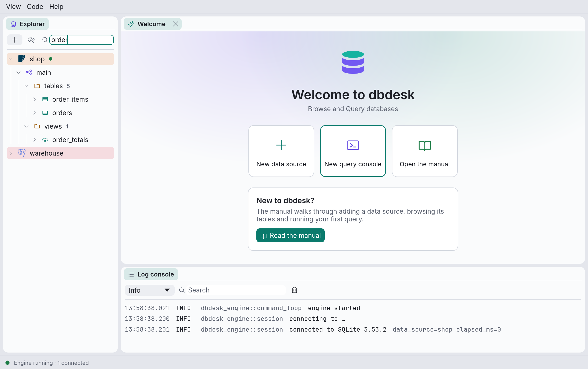This screenshot has height=369, width=588.
Task: Collapse the views folder
Action: click(x=26, y=126)
